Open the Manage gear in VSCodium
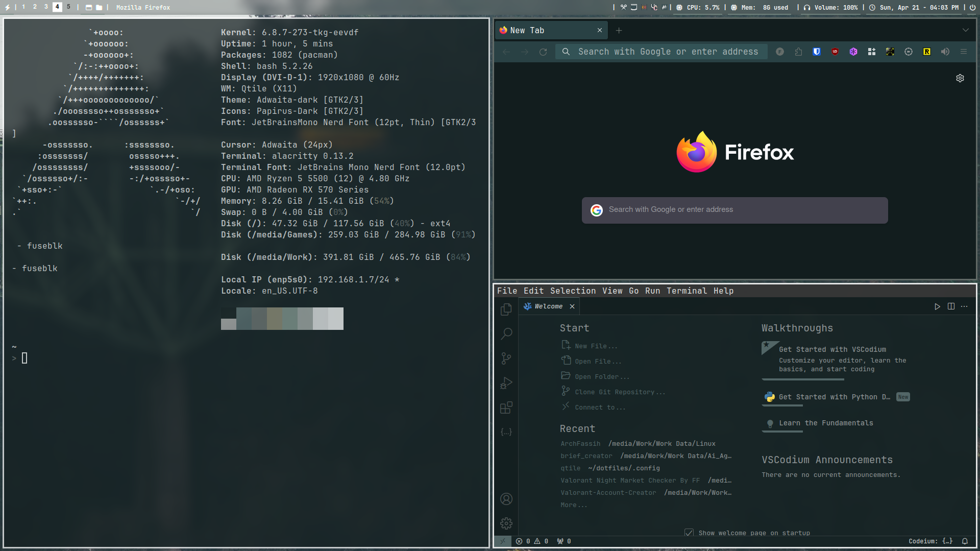The height and width of the screenshot is (551, 980). pyautogui.click(x=506, y=523)
